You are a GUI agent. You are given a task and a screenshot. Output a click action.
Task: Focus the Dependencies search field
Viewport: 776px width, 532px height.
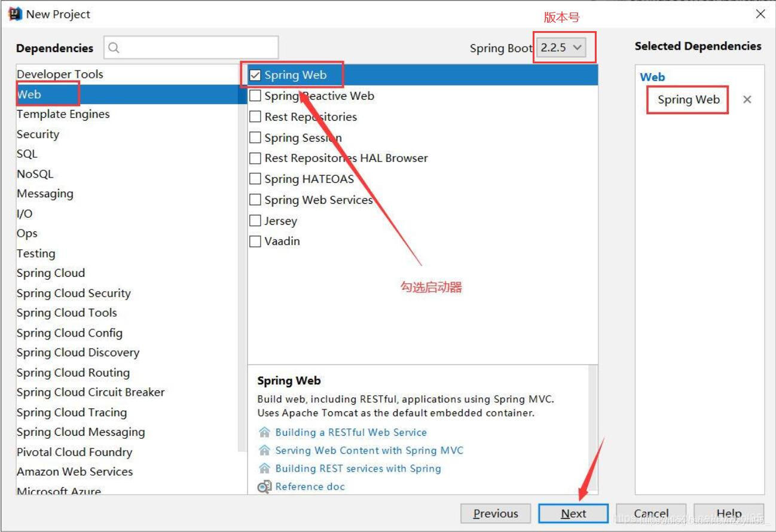[x=191, y=48]
